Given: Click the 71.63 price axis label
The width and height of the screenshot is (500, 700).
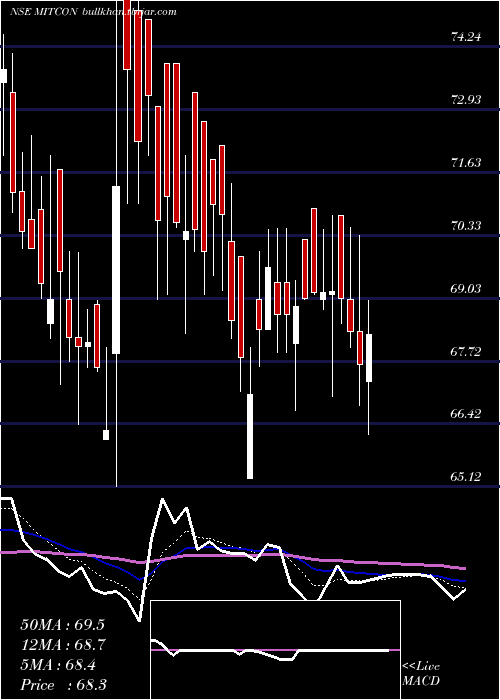Looking at the screenshot, I should (x=466, y=162).
